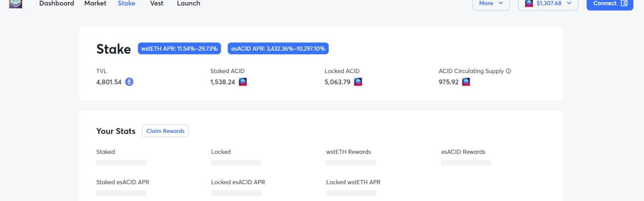Image resolution: width=644 pixels, height=201 pixels.
Task: Click the Ethereum icon beside TVL value
Action: tap(129, 82)
